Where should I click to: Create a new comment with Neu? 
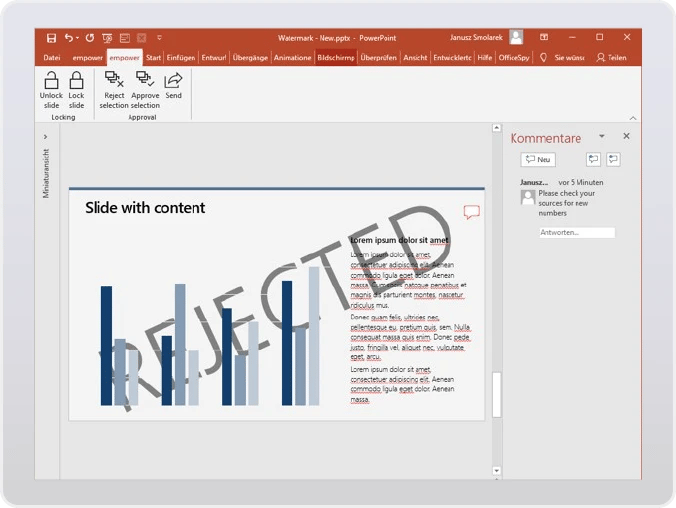coord(538,160)
